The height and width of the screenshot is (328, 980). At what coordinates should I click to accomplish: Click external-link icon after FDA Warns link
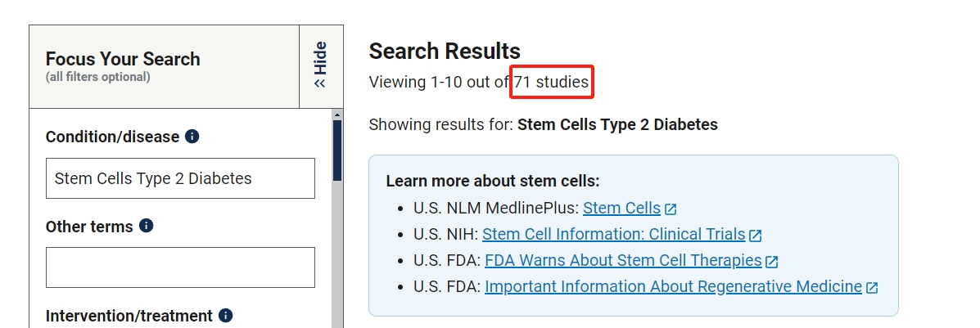(772, 262)
